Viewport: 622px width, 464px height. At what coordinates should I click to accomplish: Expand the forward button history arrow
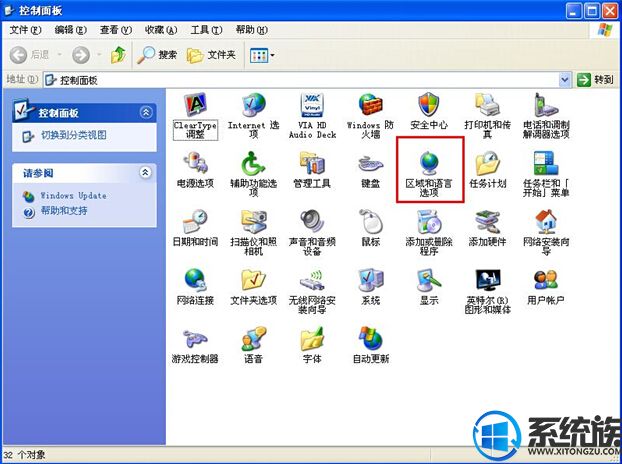coord(99,55)
